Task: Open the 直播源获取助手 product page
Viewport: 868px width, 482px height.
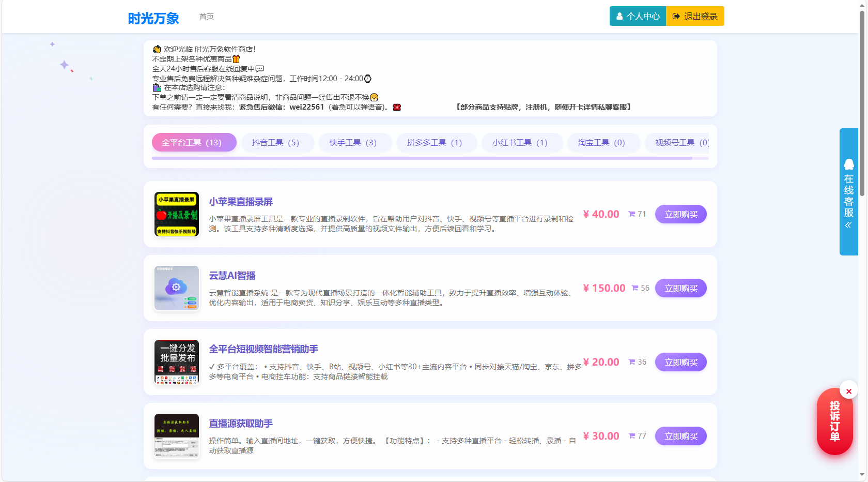Action: [240, 424]
